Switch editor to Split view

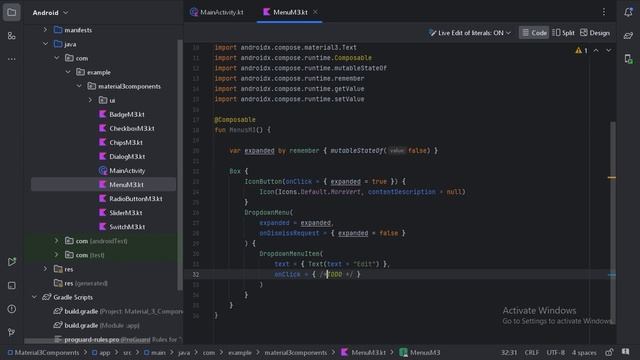(563, 33)
